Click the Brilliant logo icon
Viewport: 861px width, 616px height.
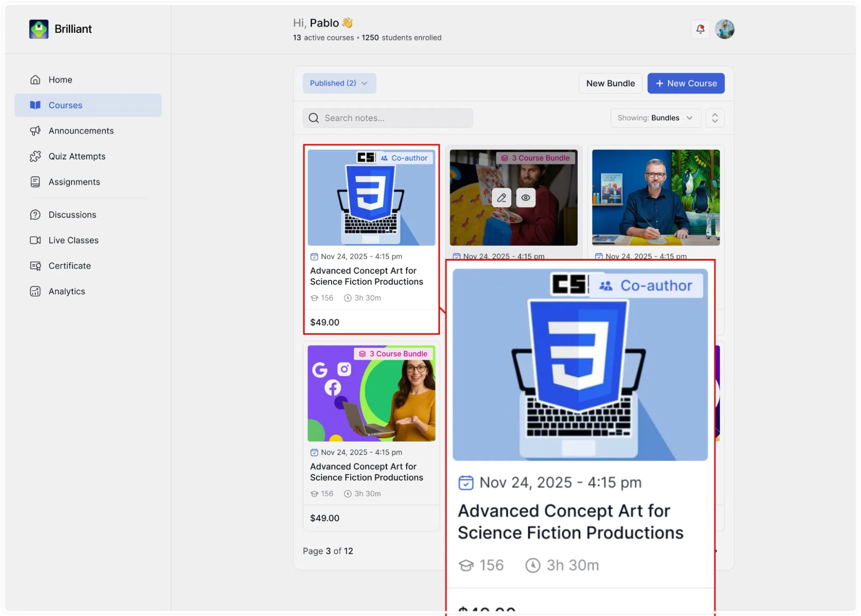pyautogui.click(x=39, y=29)
